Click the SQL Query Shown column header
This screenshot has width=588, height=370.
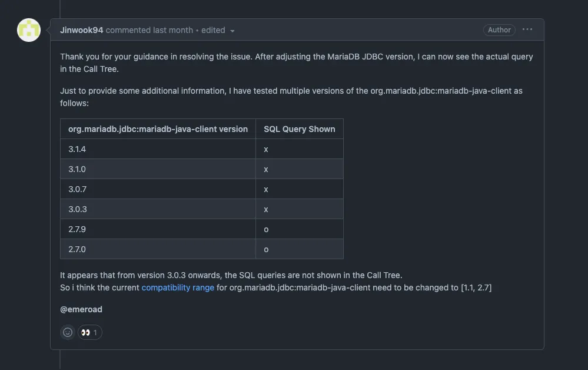click(x=299, y=129)
